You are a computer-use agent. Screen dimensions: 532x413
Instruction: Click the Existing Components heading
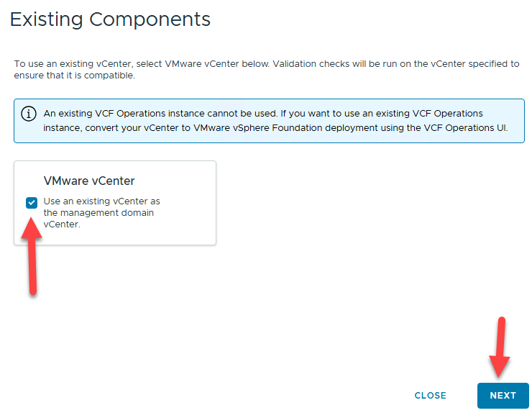(x=110, y=19)
